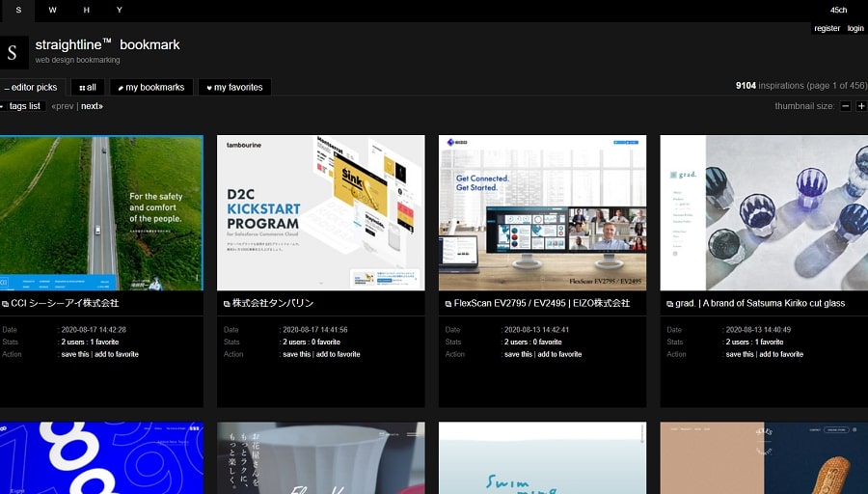Click add to favorite on CCI card
Image resolution: width=868 pixels, height=494 pixels.
pyautogui.click(x=117, y=354)
